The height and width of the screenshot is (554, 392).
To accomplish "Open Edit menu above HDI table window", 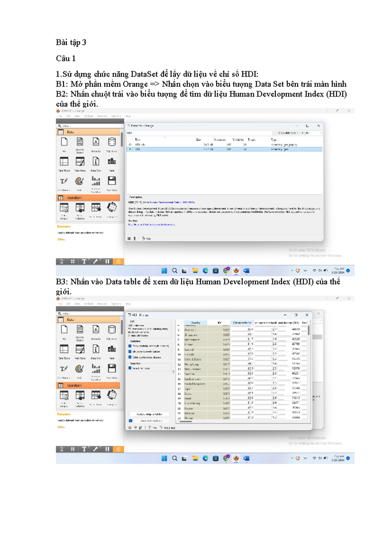I will tap(68, 304).
